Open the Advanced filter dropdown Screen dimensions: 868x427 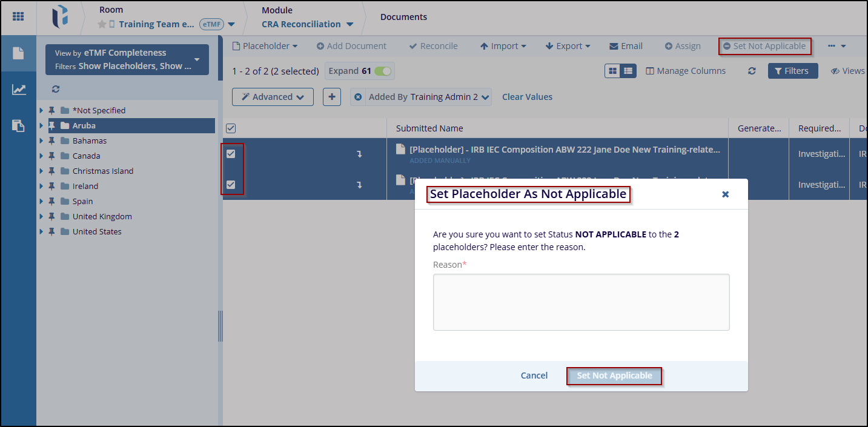pyautogui.click(x=272, y=97)
